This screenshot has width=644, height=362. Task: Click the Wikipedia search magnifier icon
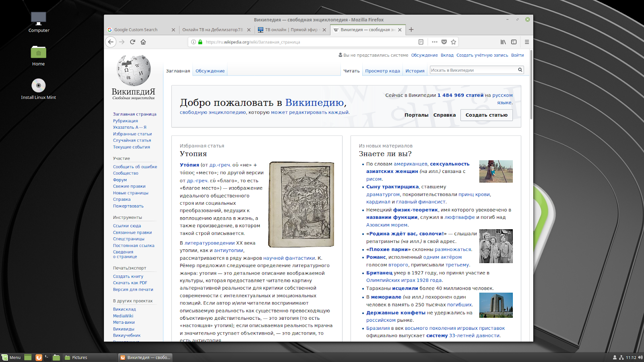(x=520, y=70)
